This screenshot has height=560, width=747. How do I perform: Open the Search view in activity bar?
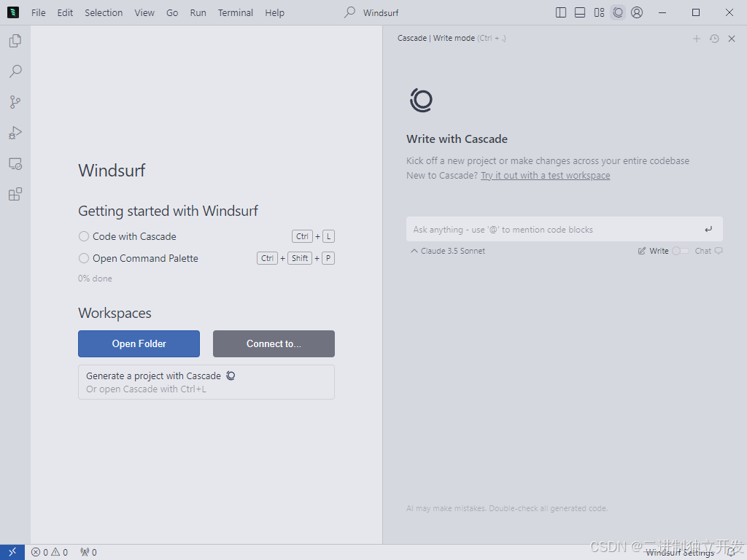point(15,71)
